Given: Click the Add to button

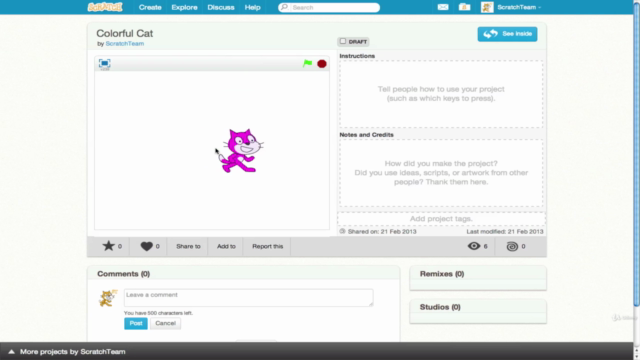Looking at the screenshot, I should point(226,246).
